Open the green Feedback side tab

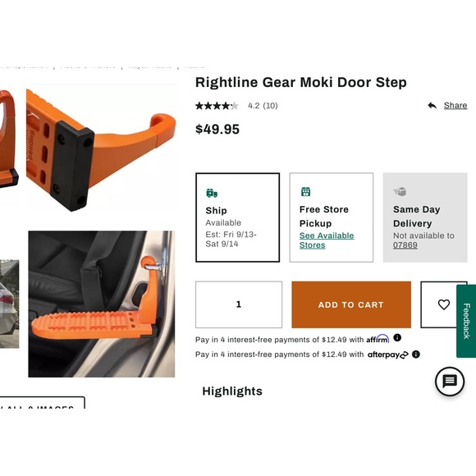(x=466, y=321)
